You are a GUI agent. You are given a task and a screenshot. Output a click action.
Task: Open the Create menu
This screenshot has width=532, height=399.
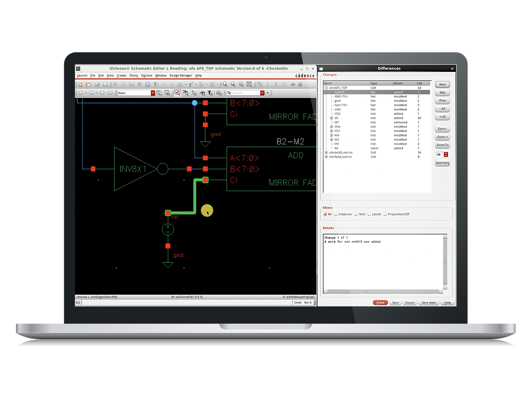pos(121,75)
